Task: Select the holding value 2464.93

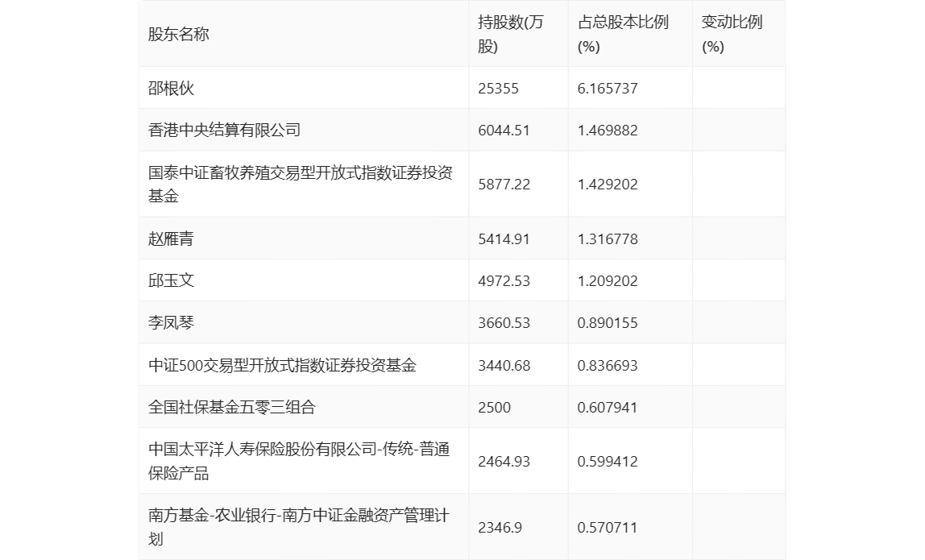Action: 504,462
